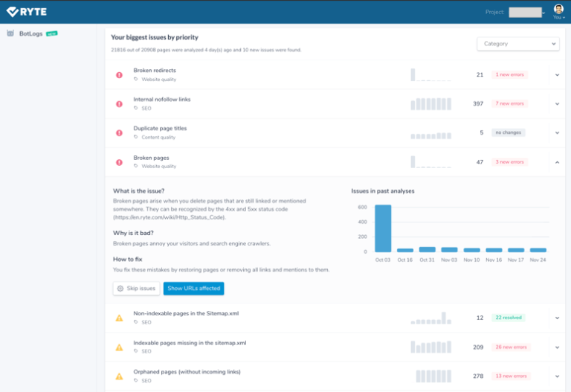Click the '22 resolved' green badge

coord(509,318)
